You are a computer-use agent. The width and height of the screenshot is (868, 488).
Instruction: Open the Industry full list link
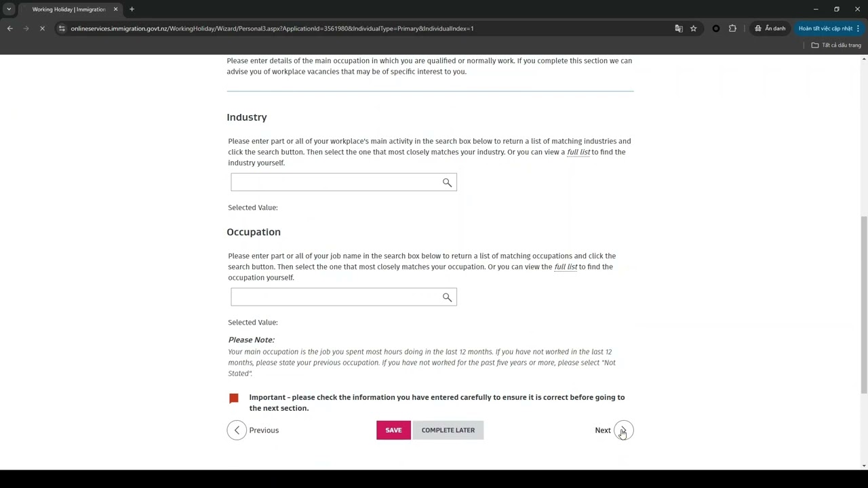tap(578, 152)
